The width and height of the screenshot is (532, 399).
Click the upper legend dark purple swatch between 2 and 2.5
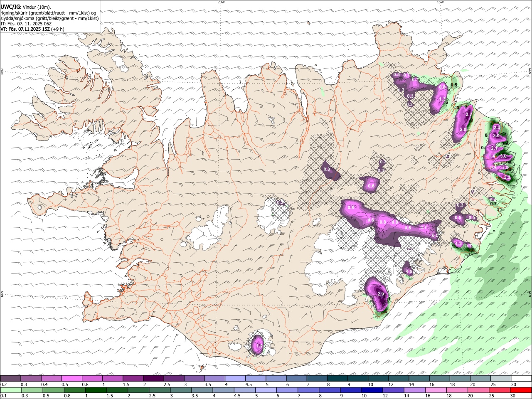click(x=153, y=379)
